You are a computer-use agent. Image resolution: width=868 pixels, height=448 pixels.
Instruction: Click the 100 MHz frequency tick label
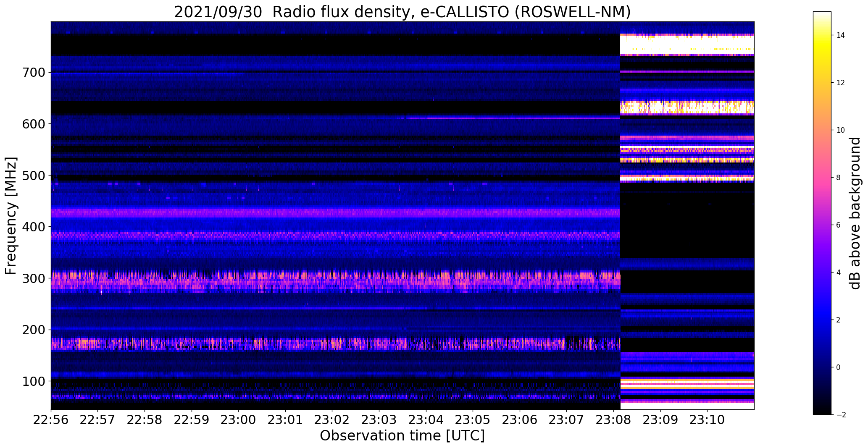[x=33, y=381]
